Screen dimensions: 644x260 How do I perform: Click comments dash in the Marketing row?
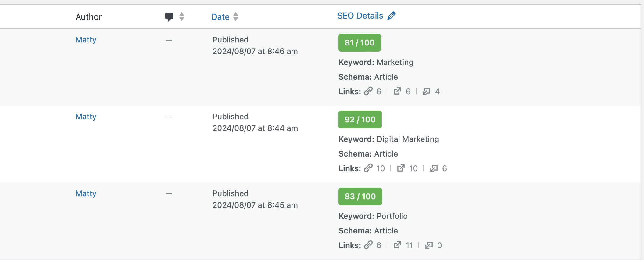169,40
